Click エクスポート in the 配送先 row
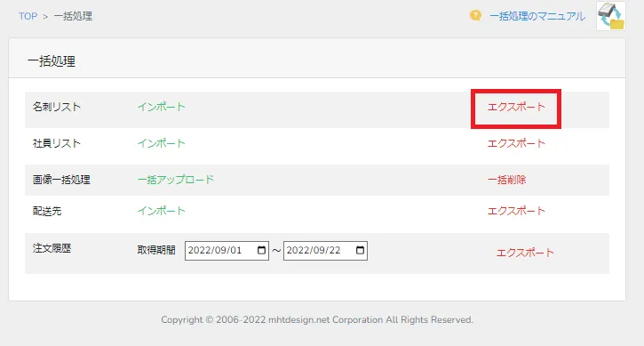Viewport: 644px width, 346px height. pyautogui.click(x=516, y=211)
